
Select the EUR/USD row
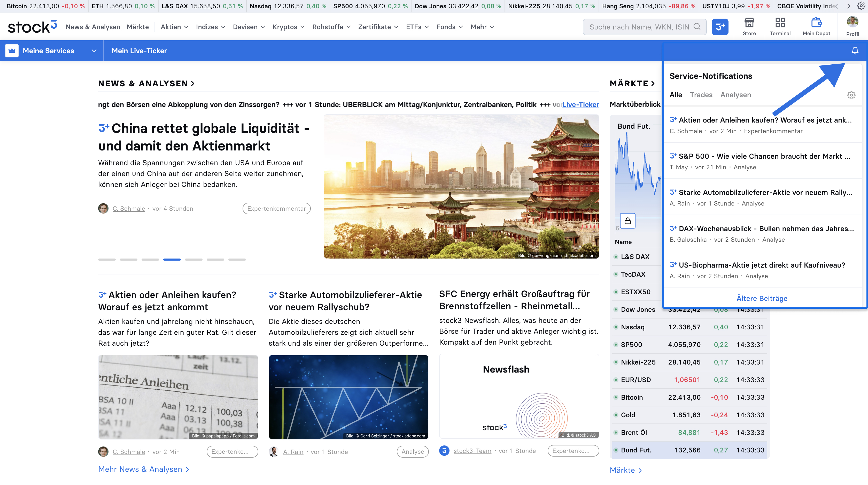(689, 380)
